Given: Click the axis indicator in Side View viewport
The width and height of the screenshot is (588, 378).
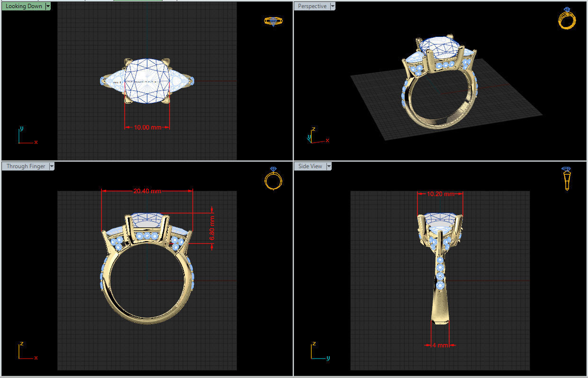Looking at the screenshot, I should click(x=320, y=351).
